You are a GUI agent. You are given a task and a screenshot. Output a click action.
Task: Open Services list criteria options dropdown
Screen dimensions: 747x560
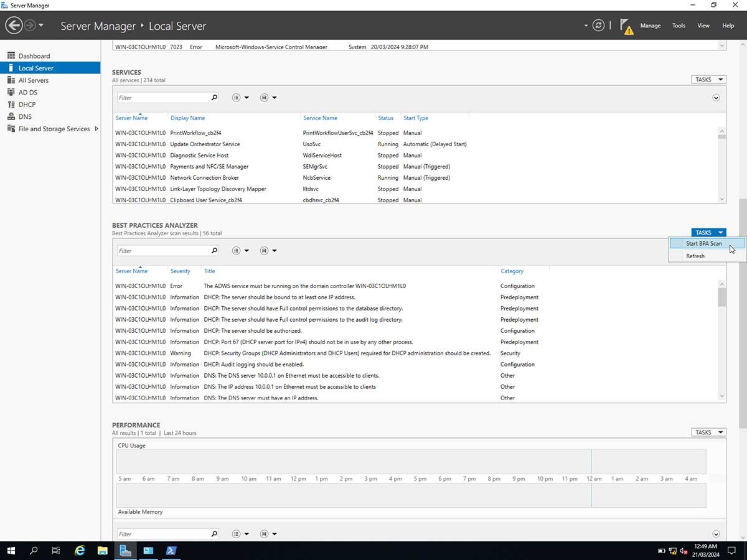(240, 98)
